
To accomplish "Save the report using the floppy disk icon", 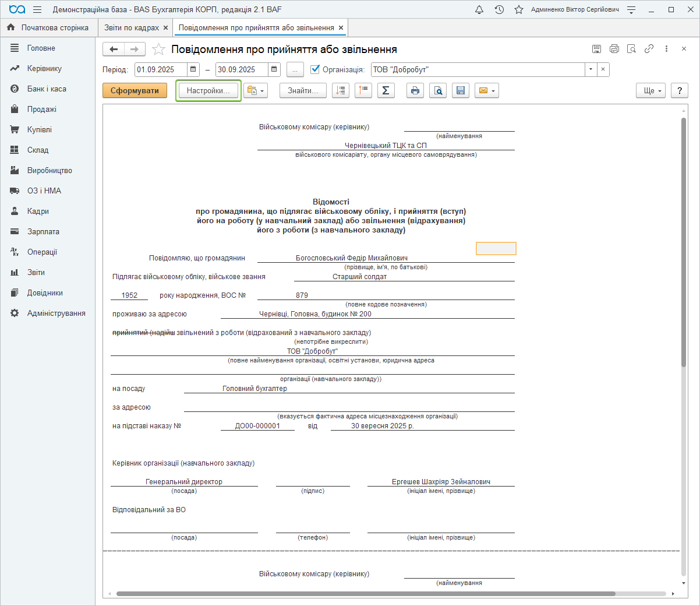I will pos(461,90).
